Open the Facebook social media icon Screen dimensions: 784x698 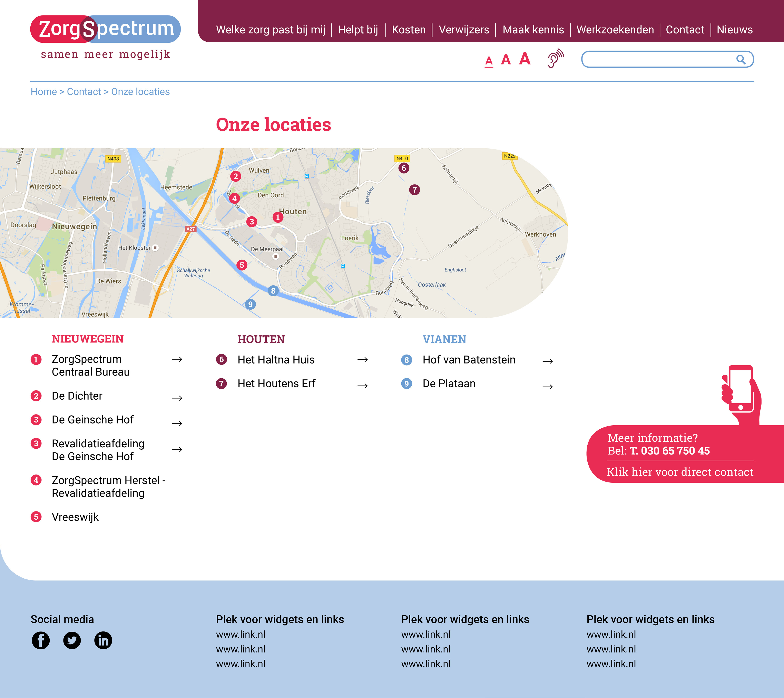pyautogui.click(x=41, y=640)
